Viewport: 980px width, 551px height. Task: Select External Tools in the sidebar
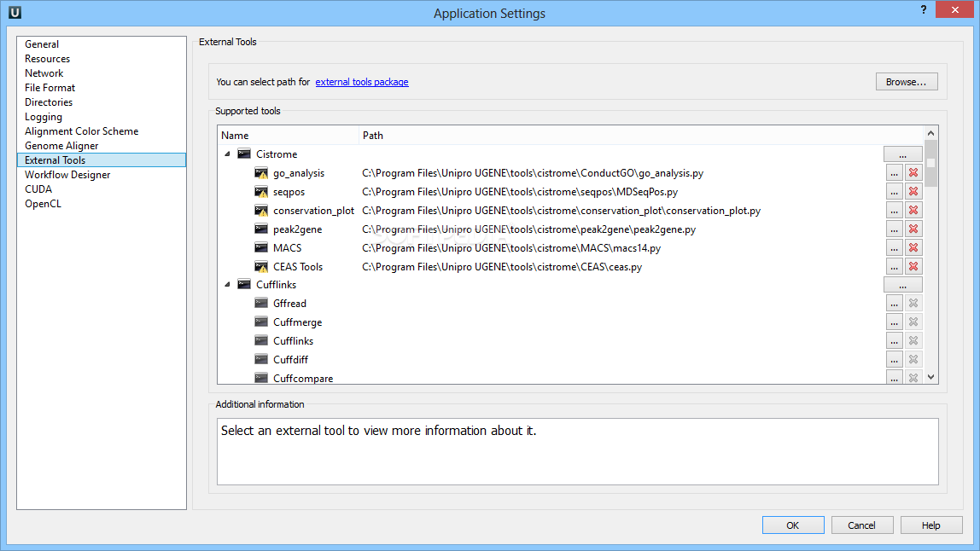[102, 160]
